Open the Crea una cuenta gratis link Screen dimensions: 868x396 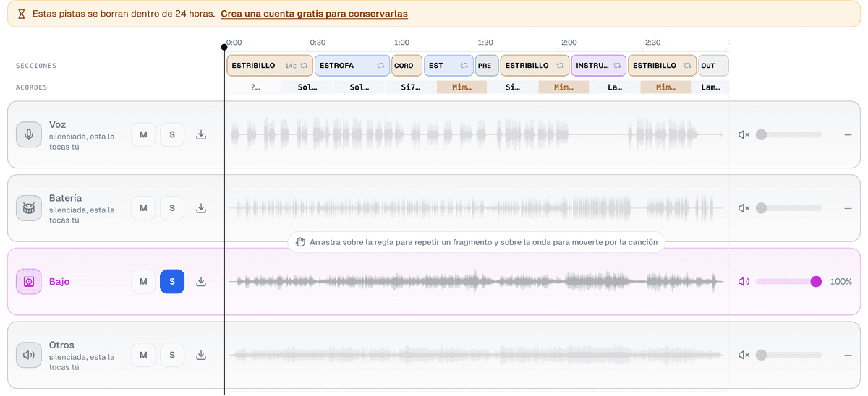pos(314,14)
